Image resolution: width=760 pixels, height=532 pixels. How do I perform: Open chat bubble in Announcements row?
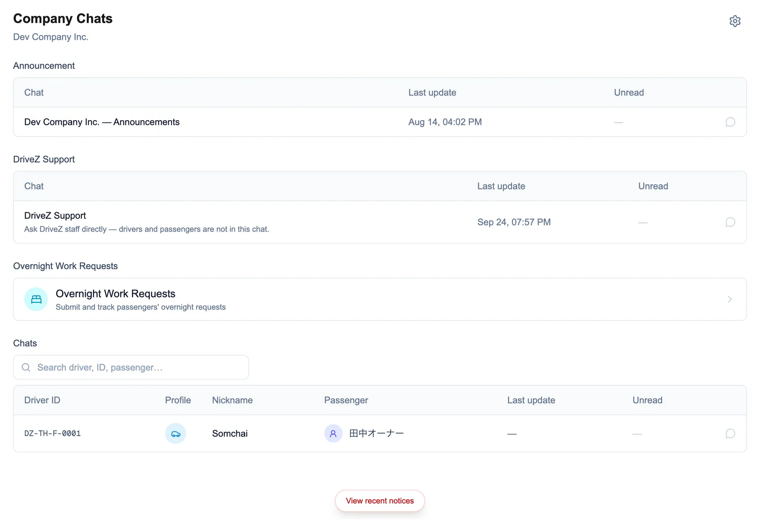(x=730, y=122)
